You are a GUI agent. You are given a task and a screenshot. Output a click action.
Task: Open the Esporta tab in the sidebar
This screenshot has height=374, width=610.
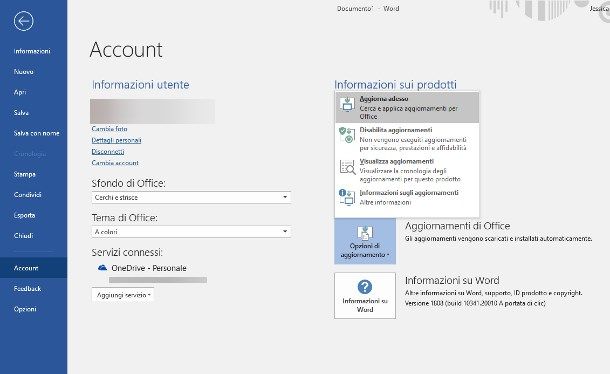(24, 215)
